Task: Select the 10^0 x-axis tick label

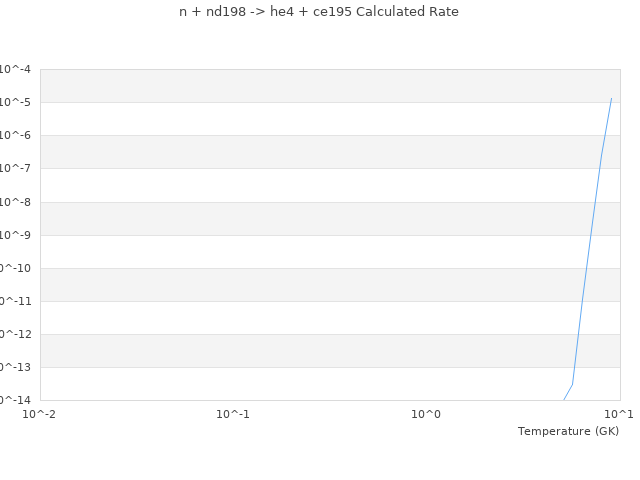Action: click(x=426, y=414)
